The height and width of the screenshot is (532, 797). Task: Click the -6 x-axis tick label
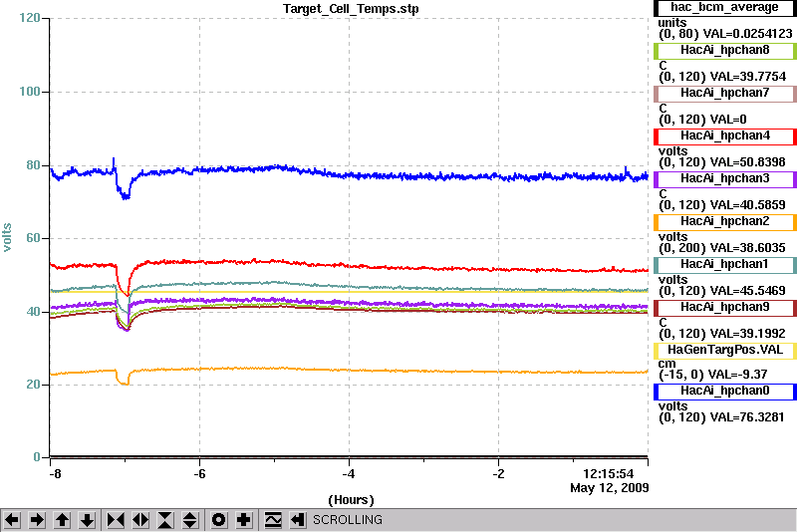click(x=199, y=474)
